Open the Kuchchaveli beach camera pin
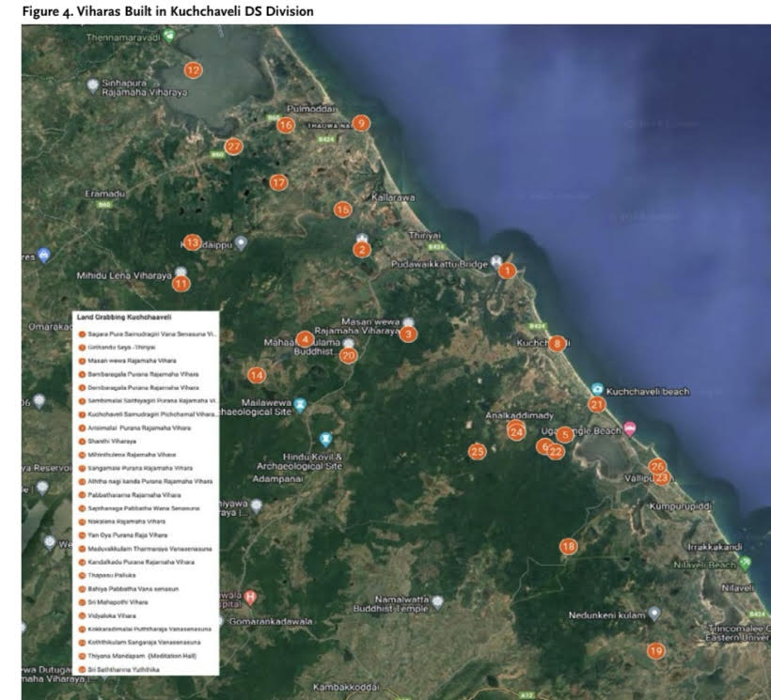Viewport: 771px width, 700px height. click(x=598, y=389)
